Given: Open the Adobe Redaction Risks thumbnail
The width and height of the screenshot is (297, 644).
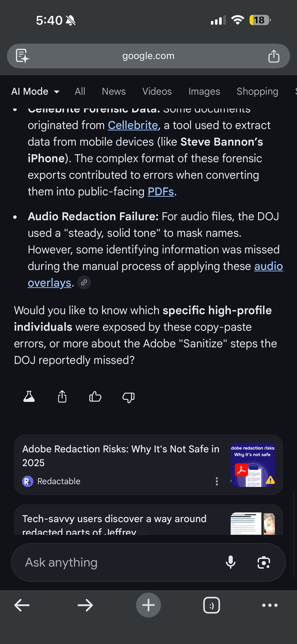Looking at the screenshot, I should (253, 465).
